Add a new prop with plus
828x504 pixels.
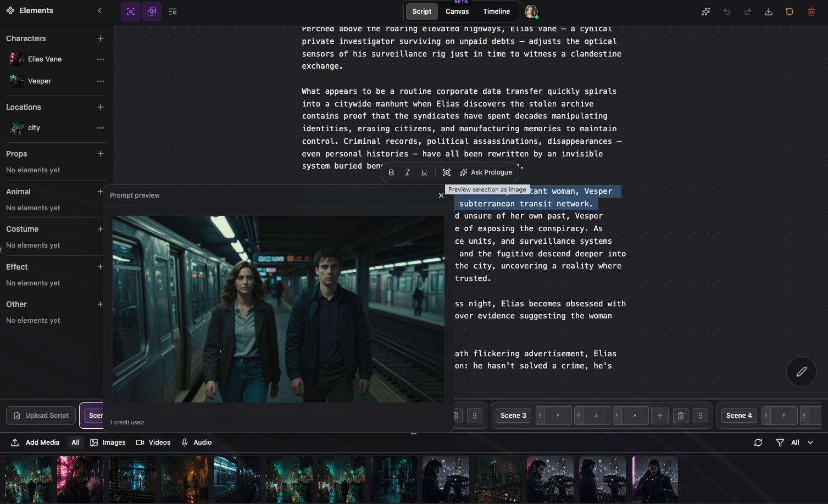(101, 154)
